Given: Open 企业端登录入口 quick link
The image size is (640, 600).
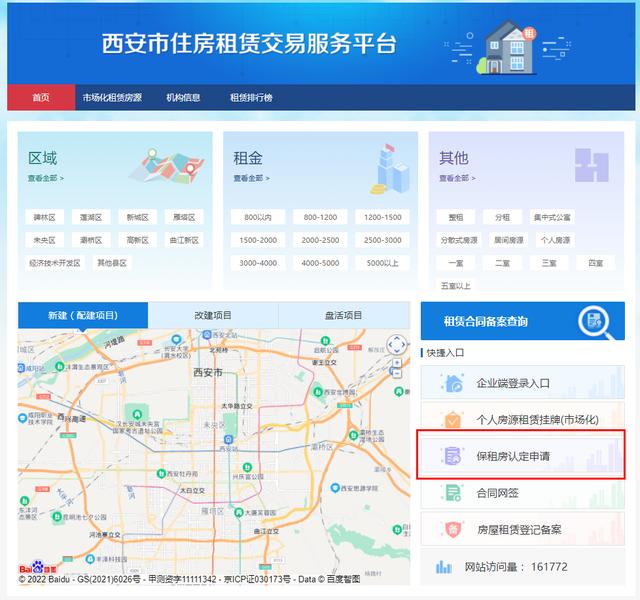Looking at the screenshot, I should point(522,382).
